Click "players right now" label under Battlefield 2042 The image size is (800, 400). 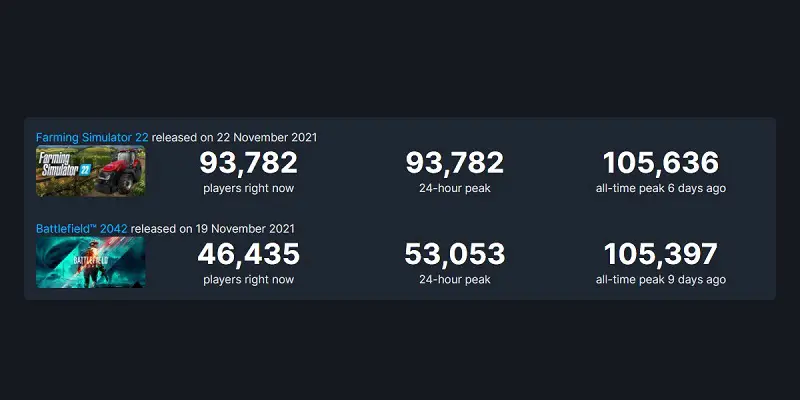coord(248,279)
